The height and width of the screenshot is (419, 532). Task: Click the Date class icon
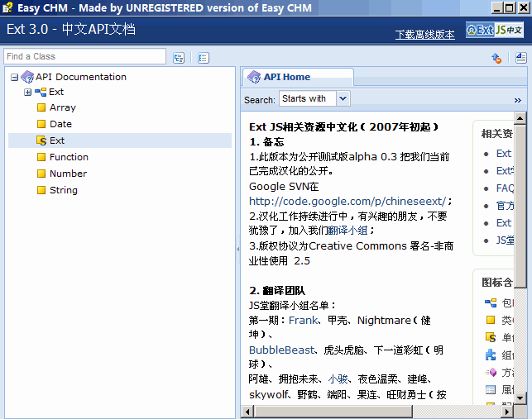[41, 124]
